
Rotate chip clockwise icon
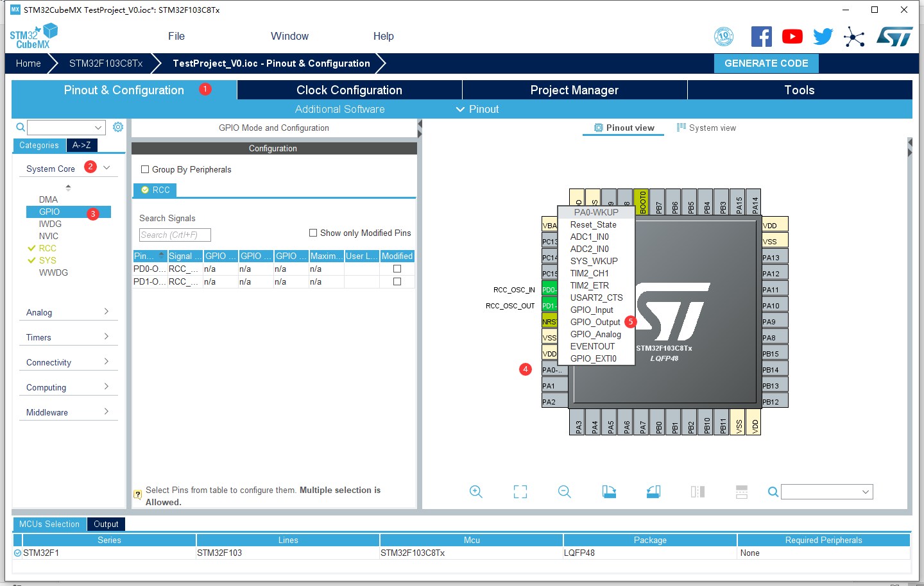click(x=609, y=492)
